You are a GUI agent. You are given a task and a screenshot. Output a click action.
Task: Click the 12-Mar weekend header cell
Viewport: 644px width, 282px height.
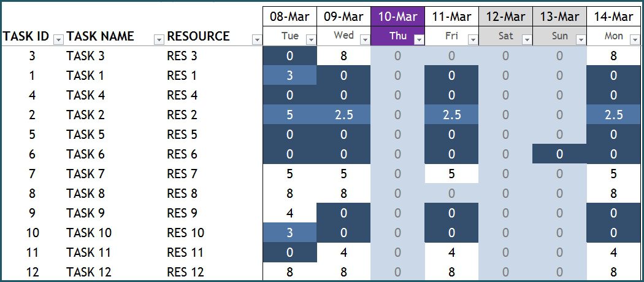click(505, 17)
